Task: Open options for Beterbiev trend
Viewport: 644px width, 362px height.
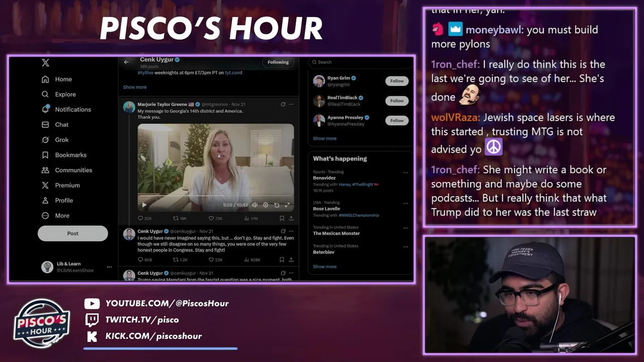Action: coord(406,246)
